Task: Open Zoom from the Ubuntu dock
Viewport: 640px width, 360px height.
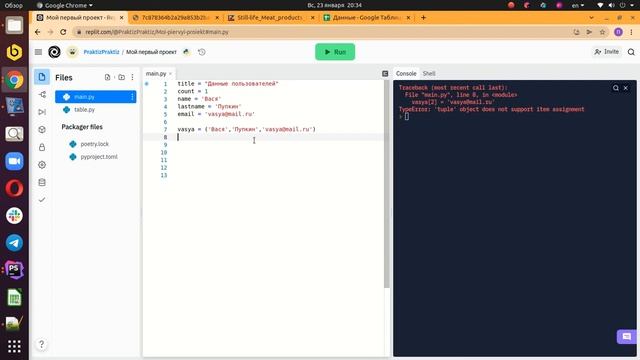Action: [x=14, y=161]
